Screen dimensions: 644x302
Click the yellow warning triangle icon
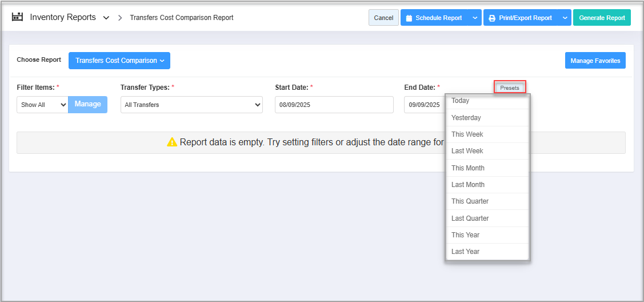pos(172,142)
